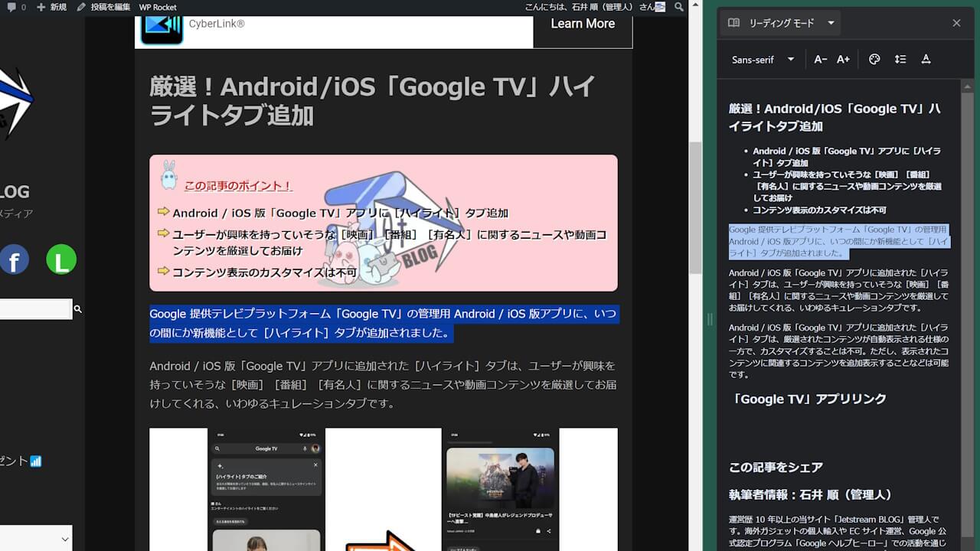
Task: Open the text color theme palette in Reading Mode
Action: [x=874, y=59]
